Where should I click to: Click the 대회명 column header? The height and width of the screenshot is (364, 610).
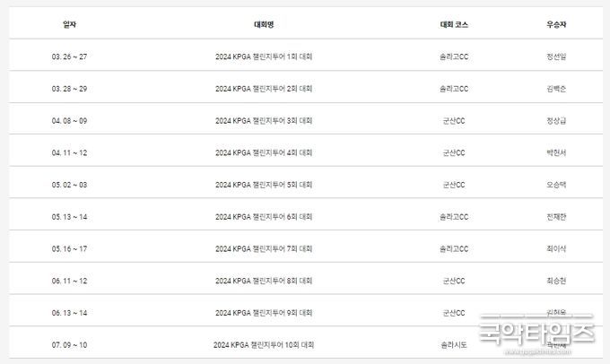264,24
